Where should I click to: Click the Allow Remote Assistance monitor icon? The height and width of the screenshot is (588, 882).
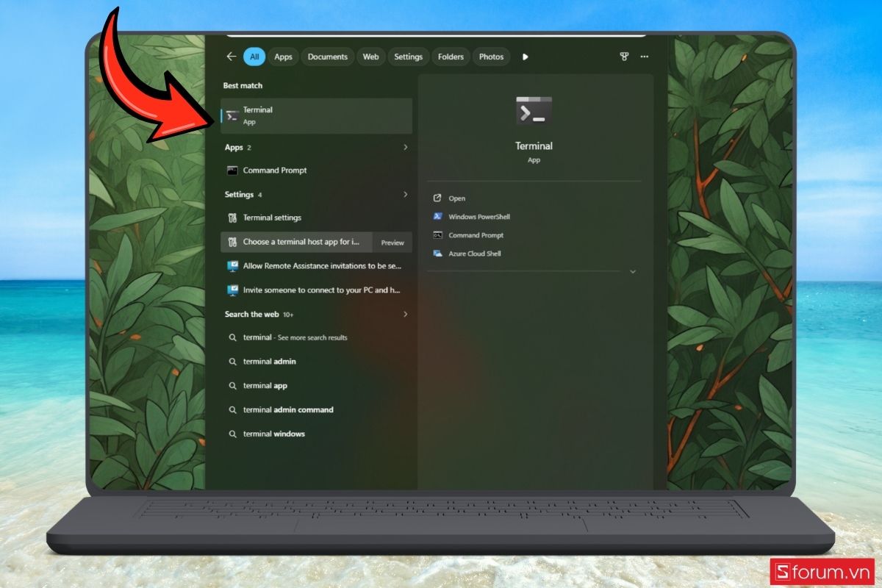point(232,266)
